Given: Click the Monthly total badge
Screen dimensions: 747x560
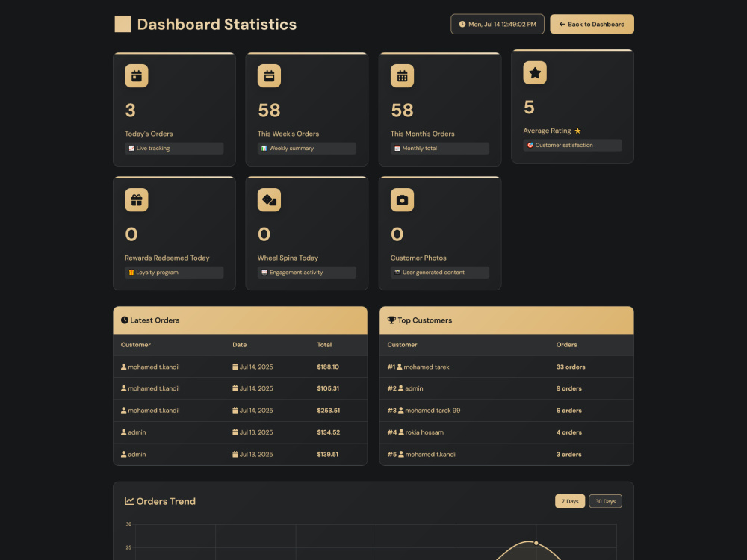Looking at the screenshot, I should [x=440, y=148].
